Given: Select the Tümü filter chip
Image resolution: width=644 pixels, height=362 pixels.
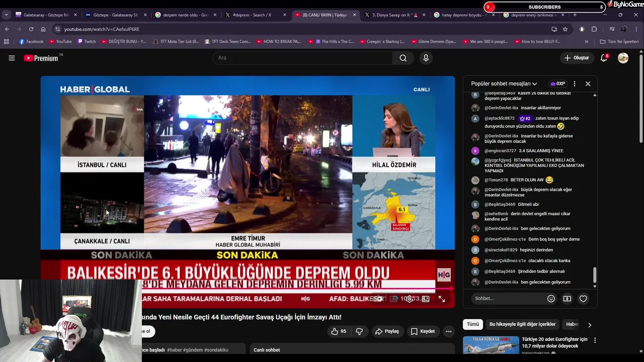Looking at the screenshot, I should (473, 324).
